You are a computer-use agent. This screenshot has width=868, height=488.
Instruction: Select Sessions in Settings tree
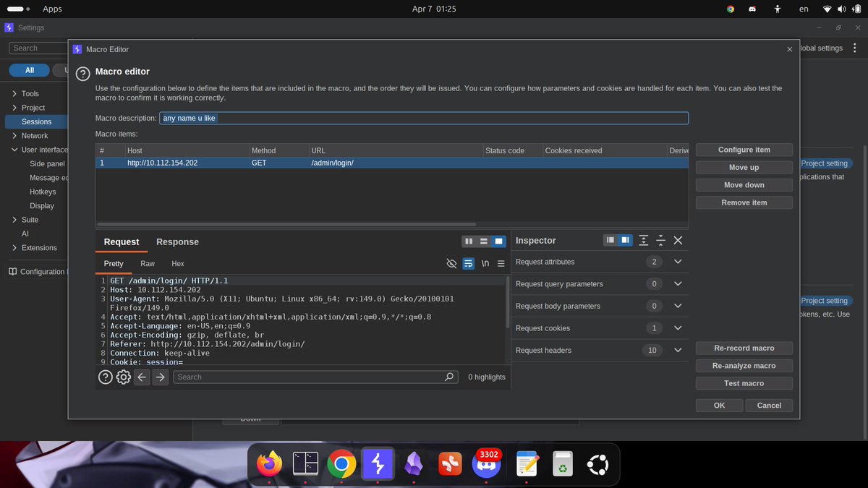coord(36,121)
